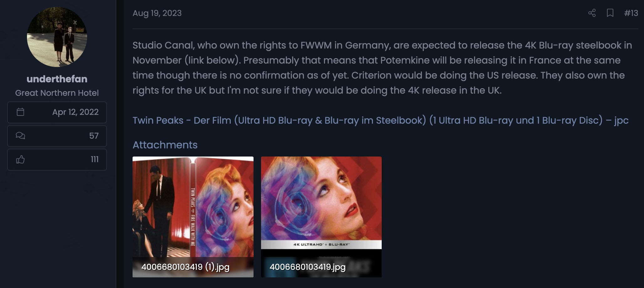644x288 pixels.
Task: Click the username underthefan
Action: tap(57, 79)
